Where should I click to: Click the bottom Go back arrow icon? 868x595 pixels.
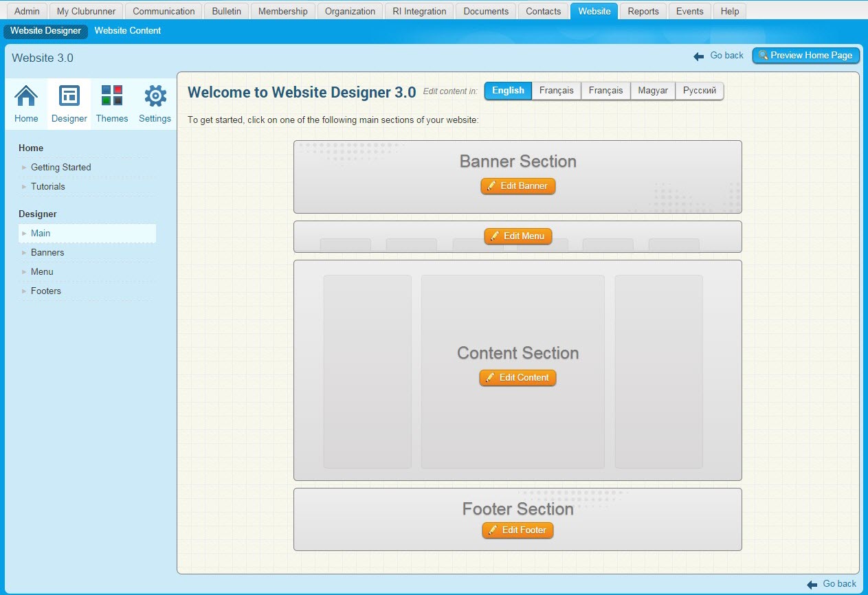click(x=812, y=585)
